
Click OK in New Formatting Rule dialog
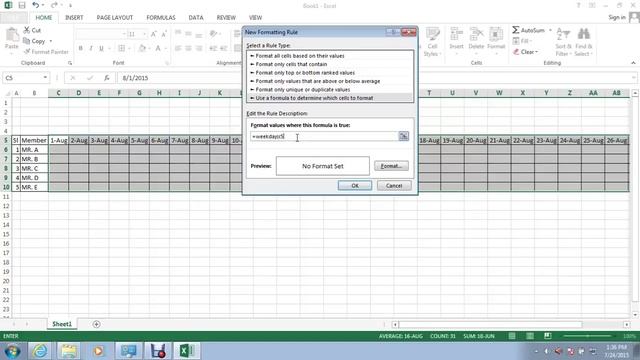point(355,186)
